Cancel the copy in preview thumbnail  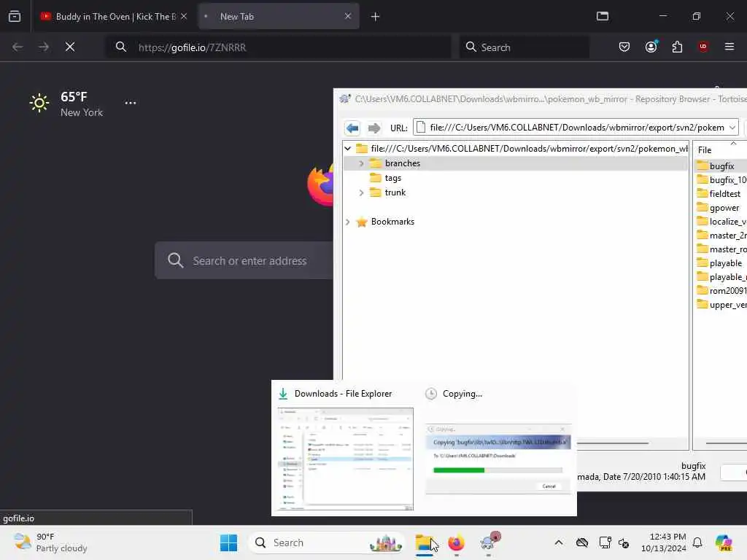pos(549,486)
